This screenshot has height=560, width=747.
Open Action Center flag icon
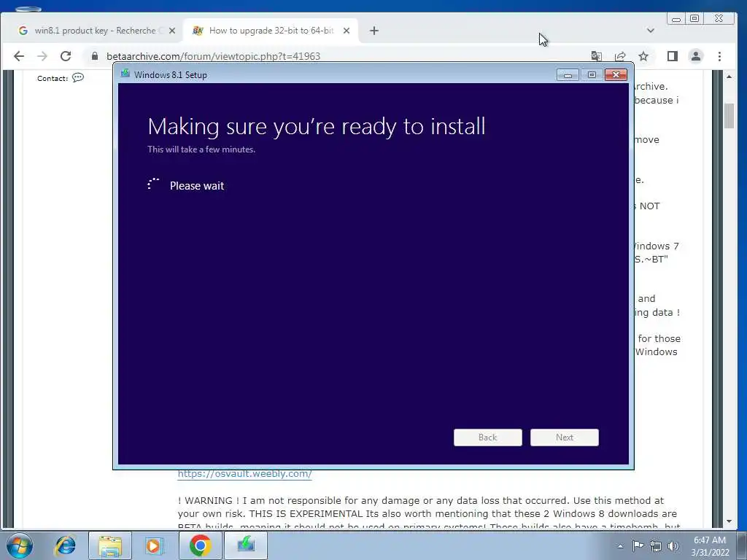tap(638, 546)
